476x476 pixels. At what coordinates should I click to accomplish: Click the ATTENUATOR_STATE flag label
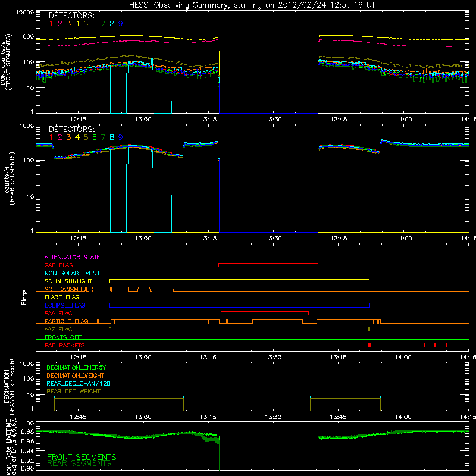click(72, 257)
